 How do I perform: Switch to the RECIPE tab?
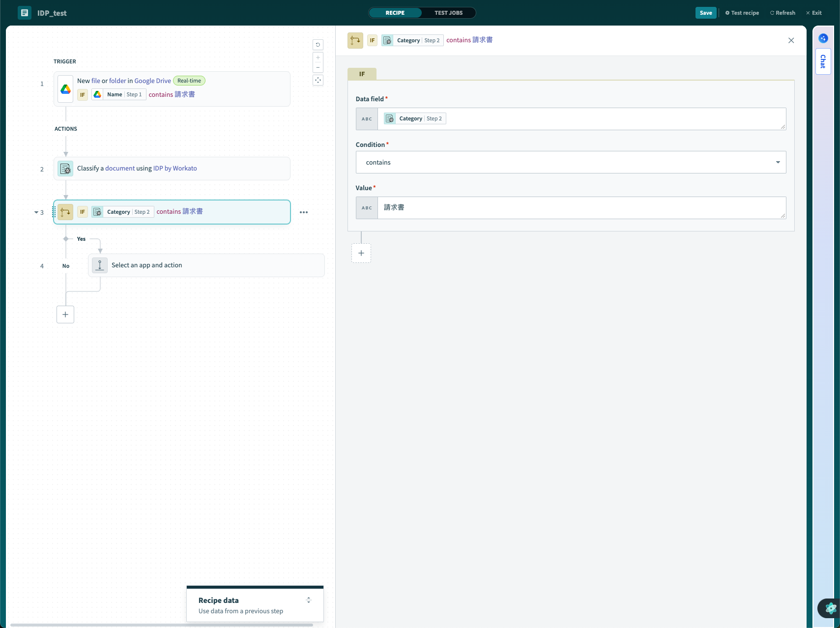click(395, 13)
